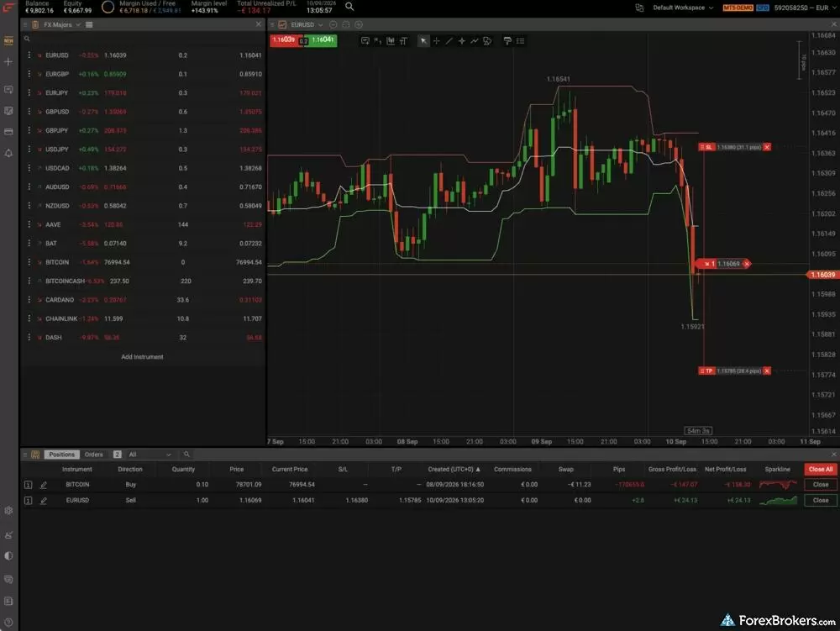Open the indicators zigzag line tool

coord(474,40)
